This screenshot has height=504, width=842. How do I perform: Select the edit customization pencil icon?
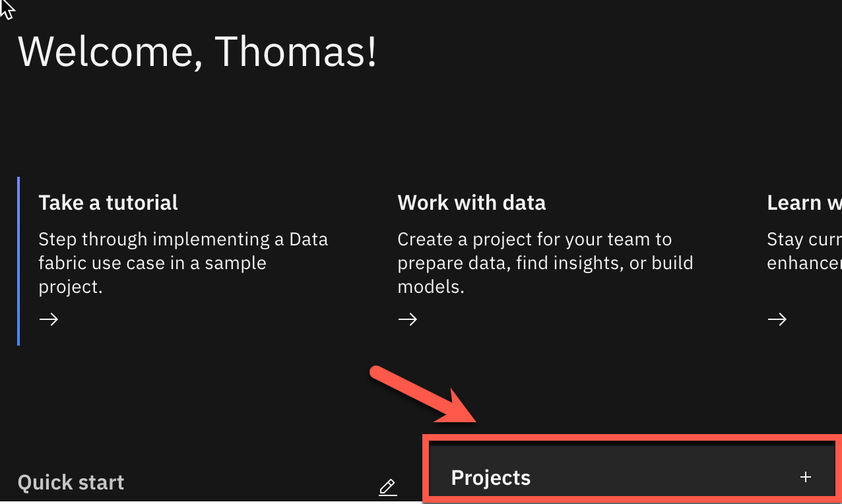387,488
